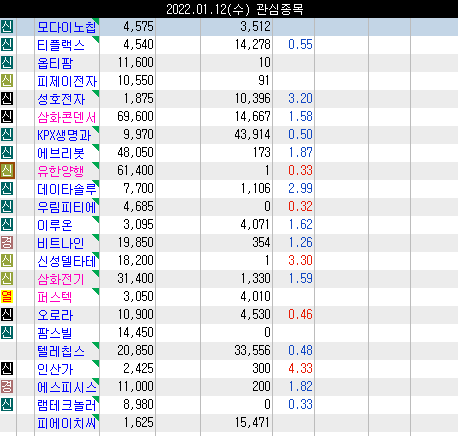This screenshot has width=458, height=436.
Task: Click the price 69,600 for 삼화콘덴서
Action: point(135,116)
